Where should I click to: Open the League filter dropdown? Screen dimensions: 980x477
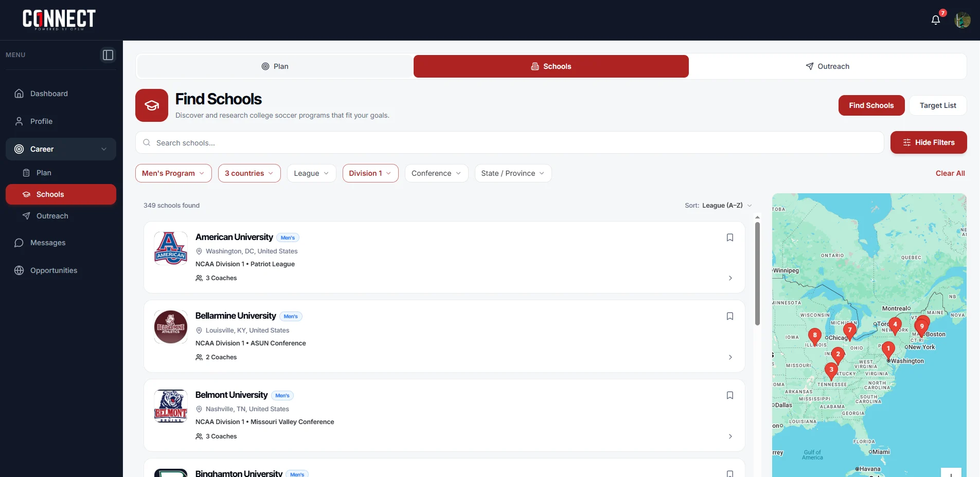point(311,173)
